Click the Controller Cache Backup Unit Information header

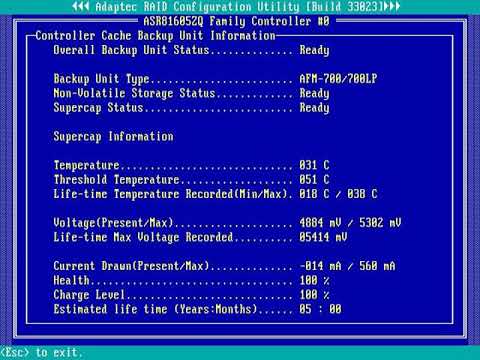pyautogui.click(x=155, y=36)
